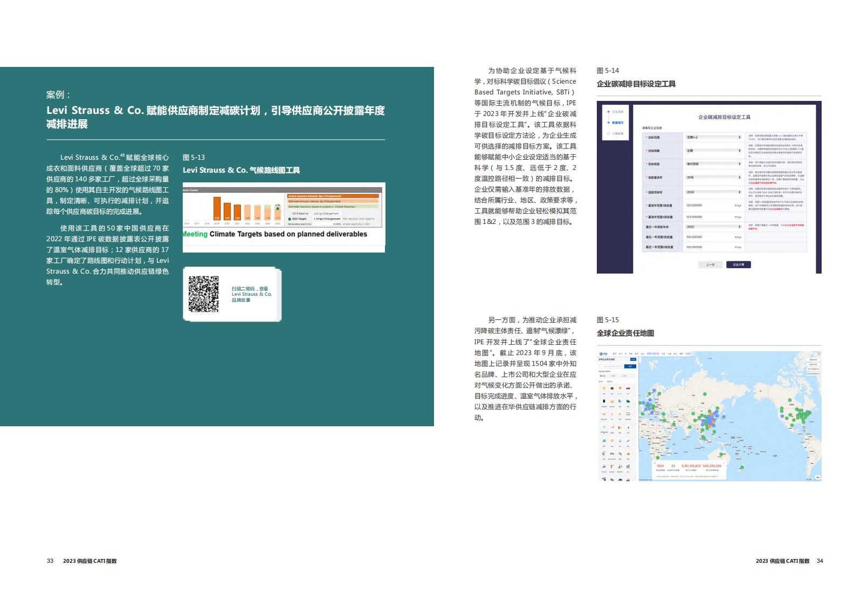Click the dark calculate button in the form
Image resolution: width=868 pixels, height=593 pixels.
[739, 265]
